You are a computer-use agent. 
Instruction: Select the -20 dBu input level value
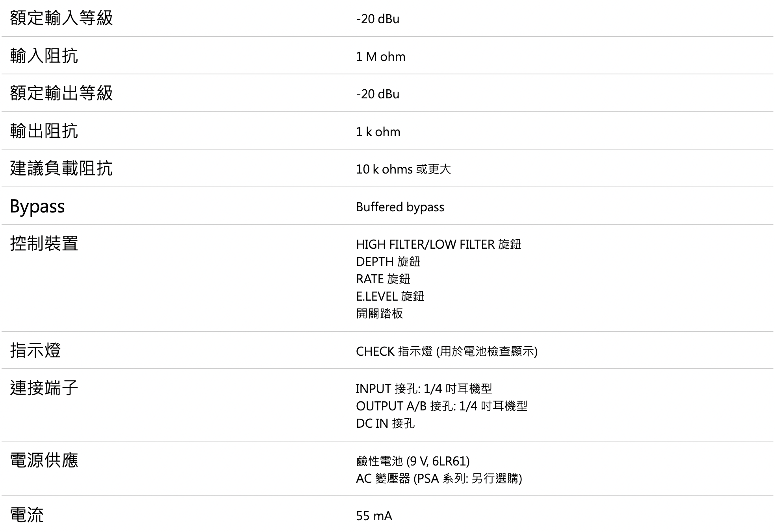click(x=378, y=19)
